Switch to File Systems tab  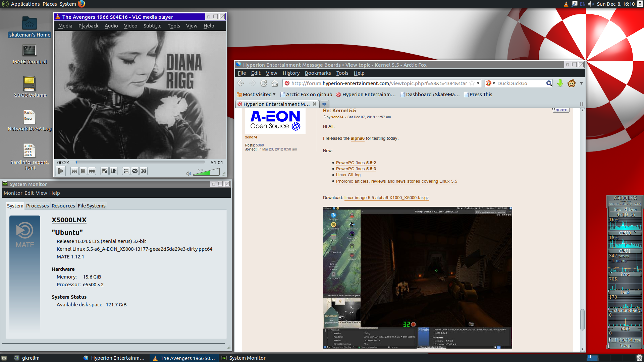92,206
